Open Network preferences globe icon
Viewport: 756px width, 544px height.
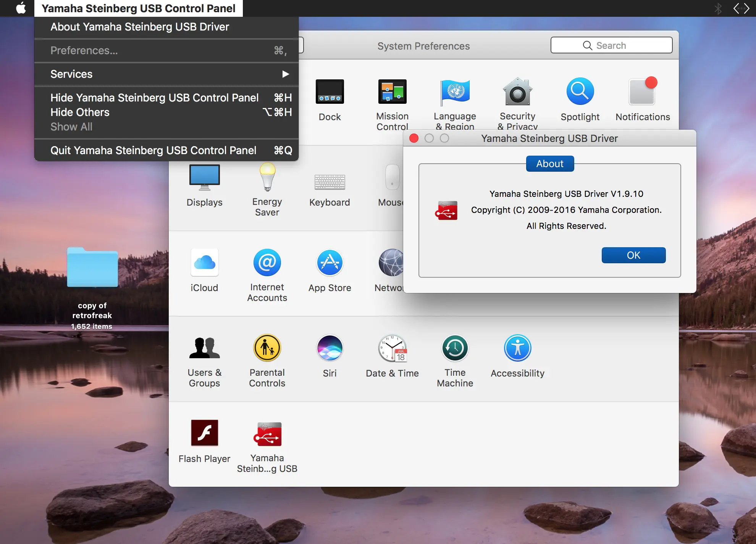[x=391, y=262]
